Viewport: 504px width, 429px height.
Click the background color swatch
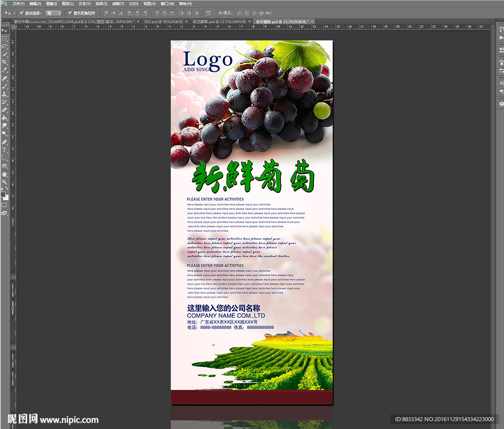pos(6,198)
